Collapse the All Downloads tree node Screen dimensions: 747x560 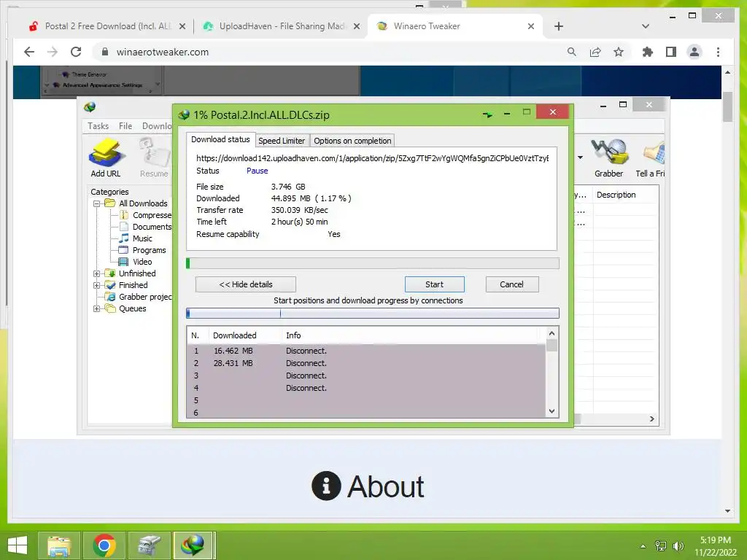(96, 204)
